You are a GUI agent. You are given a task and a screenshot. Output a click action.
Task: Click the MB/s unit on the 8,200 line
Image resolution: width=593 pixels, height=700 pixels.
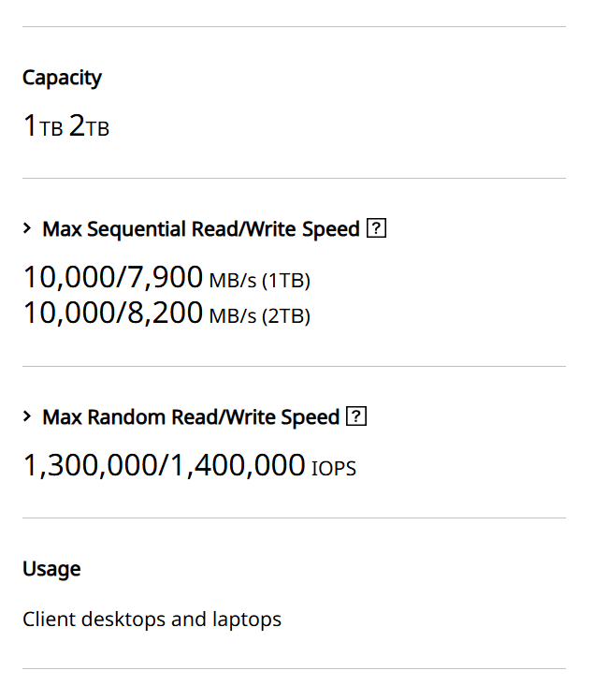pos(233,316)
